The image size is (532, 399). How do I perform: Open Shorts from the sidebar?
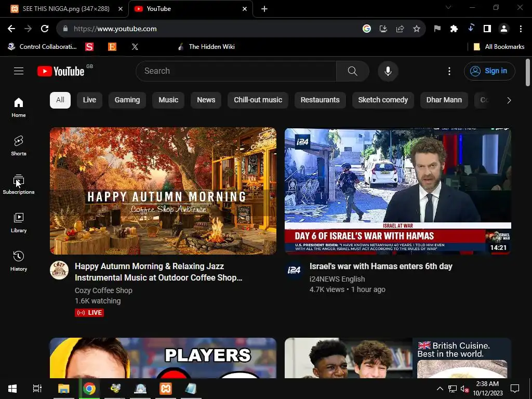pos(19,145)
